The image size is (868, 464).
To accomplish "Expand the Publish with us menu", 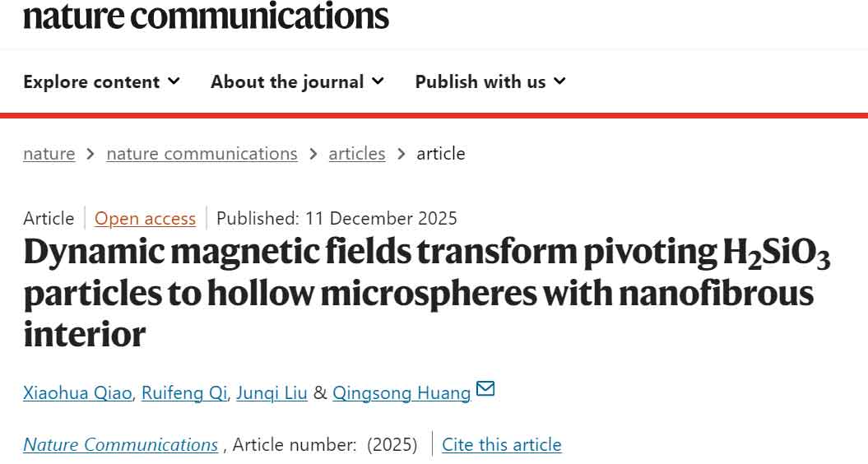I will [490, 81].
